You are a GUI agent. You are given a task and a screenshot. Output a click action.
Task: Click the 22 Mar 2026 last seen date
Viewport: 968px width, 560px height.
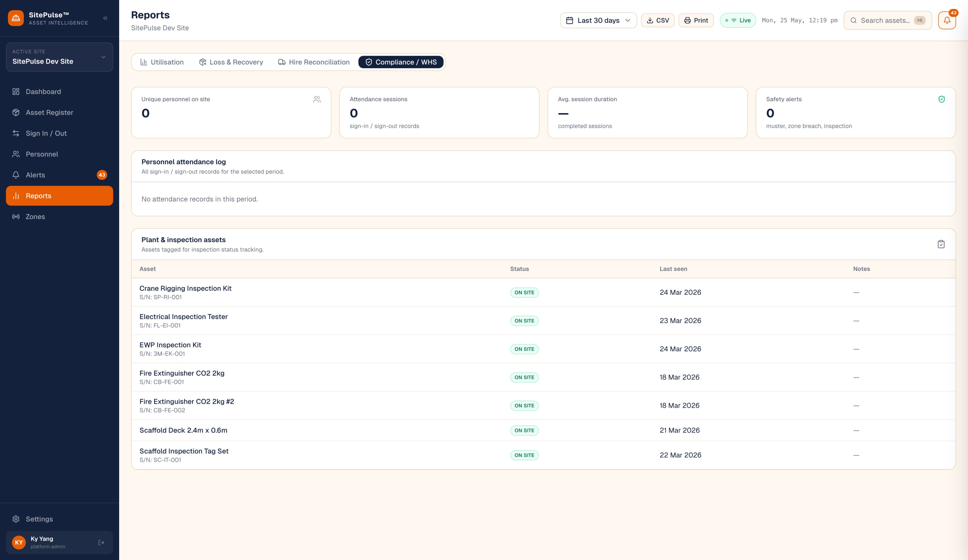[680, 455]
